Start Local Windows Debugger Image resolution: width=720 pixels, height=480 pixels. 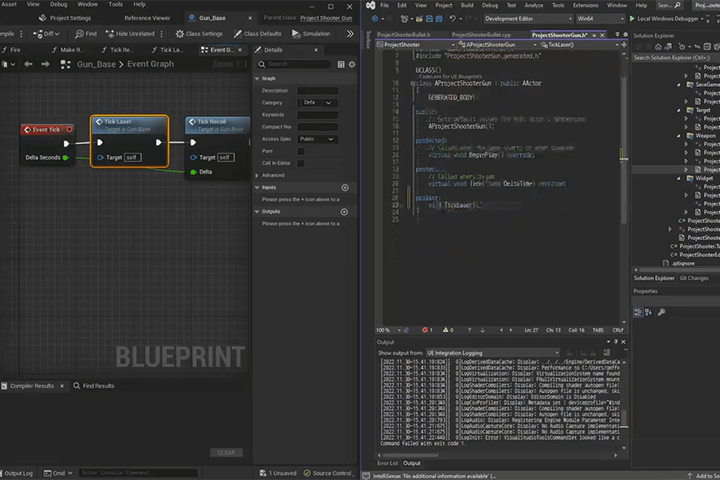(x=664, y=19)
